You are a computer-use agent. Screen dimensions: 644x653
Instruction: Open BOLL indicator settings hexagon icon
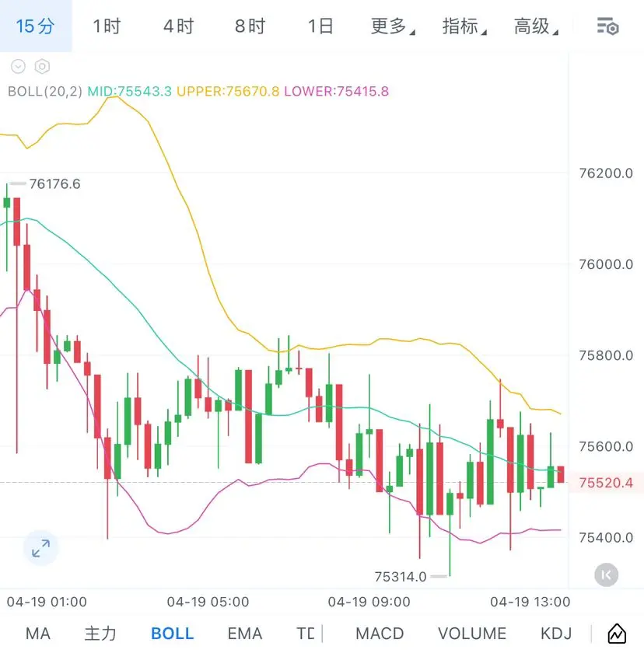(x=42, y=67)
